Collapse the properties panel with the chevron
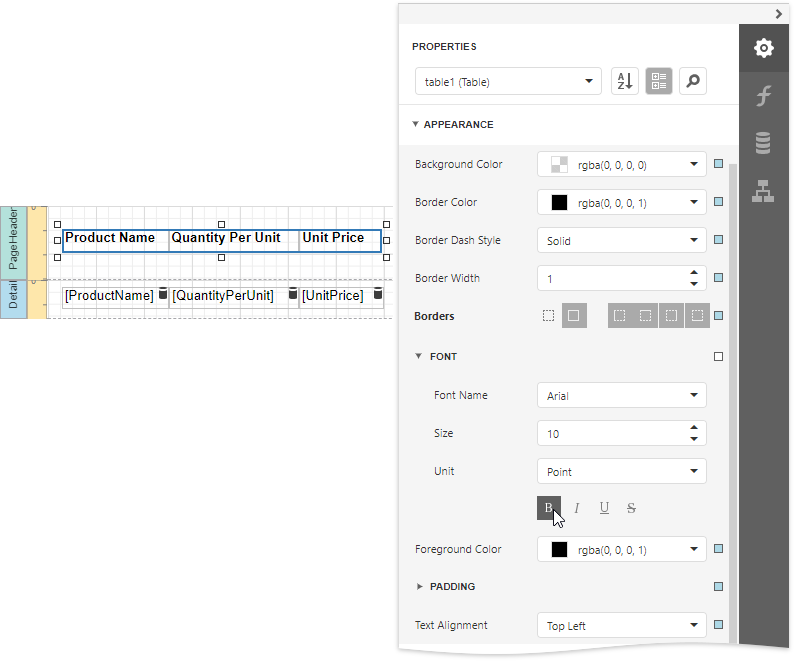The height and width of the screenshot is (661, 794). click(778, 14)
